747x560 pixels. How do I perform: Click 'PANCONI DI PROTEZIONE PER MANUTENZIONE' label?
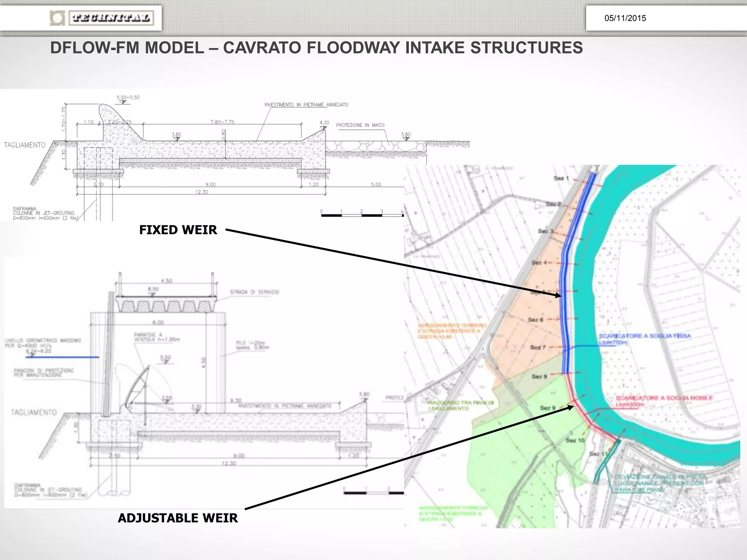pyautogui.click(x=44, y=373)
